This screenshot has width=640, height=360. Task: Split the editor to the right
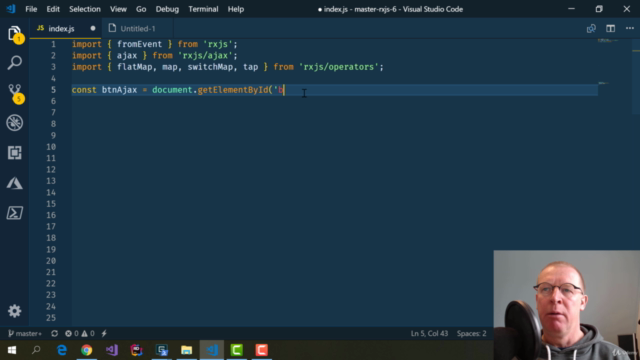click(611, 29)
